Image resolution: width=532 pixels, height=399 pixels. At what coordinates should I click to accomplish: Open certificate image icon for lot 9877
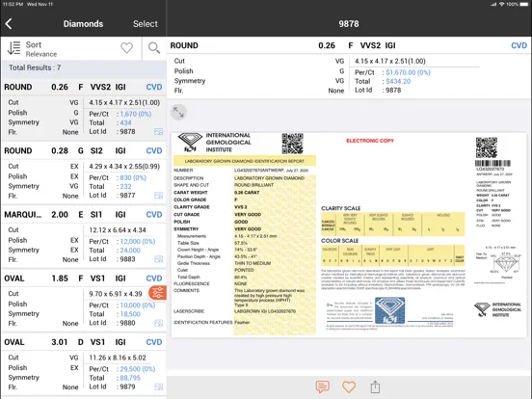click(158, 196)
